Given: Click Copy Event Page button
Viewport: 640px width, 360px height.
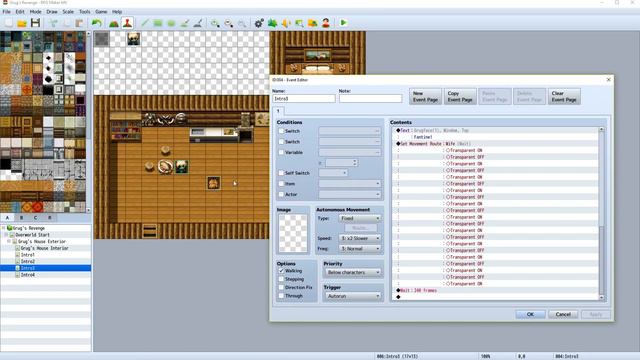Looking at the screenshot, I should (x=460, y=96).
